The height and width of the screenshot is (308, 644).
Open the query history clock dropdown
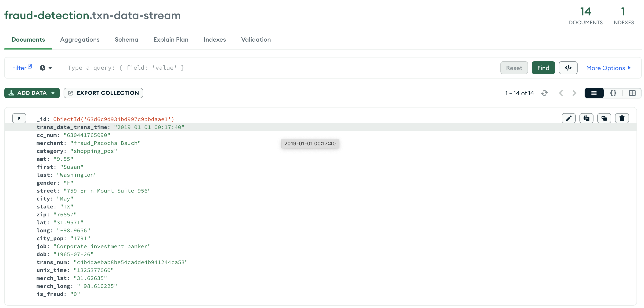(46, 68)
